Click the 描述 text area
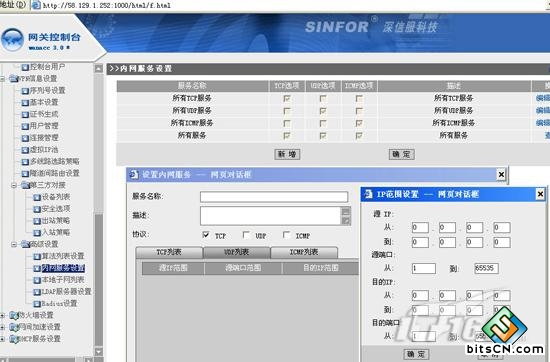Image resolution: width=550 pixels, height=362 pixels. tap(271, 216)
